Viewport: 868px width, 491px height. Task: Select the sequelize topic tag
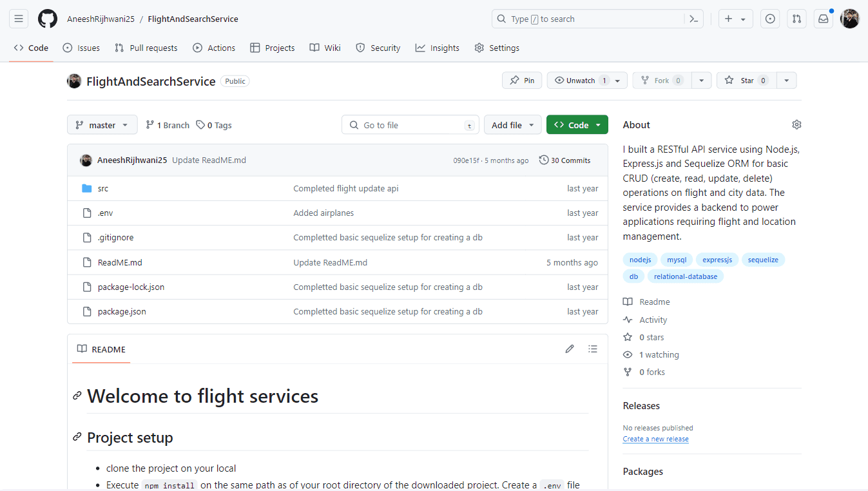click(763, 260)
